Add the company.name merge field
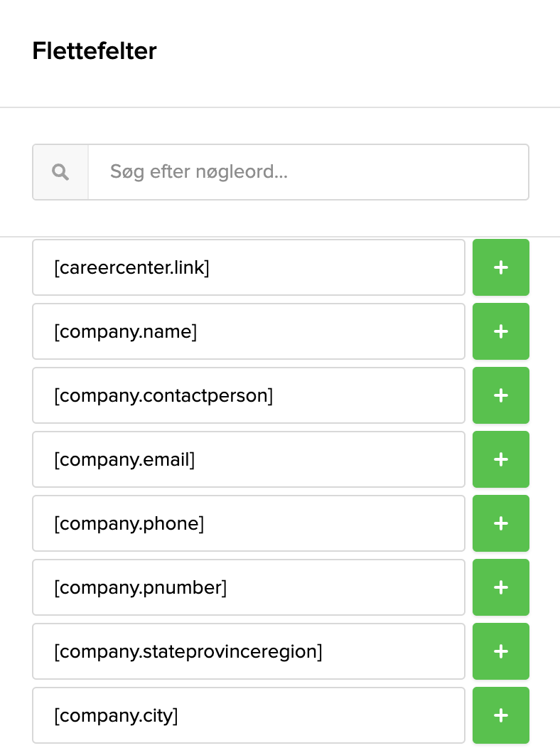560x748 pixels. tap(500, 331)
